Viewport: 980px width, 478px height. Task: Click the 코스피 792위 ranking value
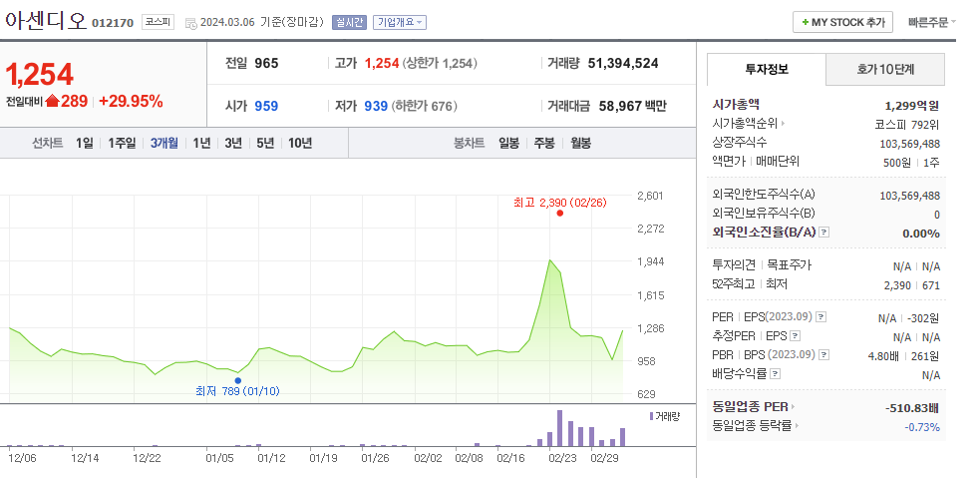coord(907,124)
